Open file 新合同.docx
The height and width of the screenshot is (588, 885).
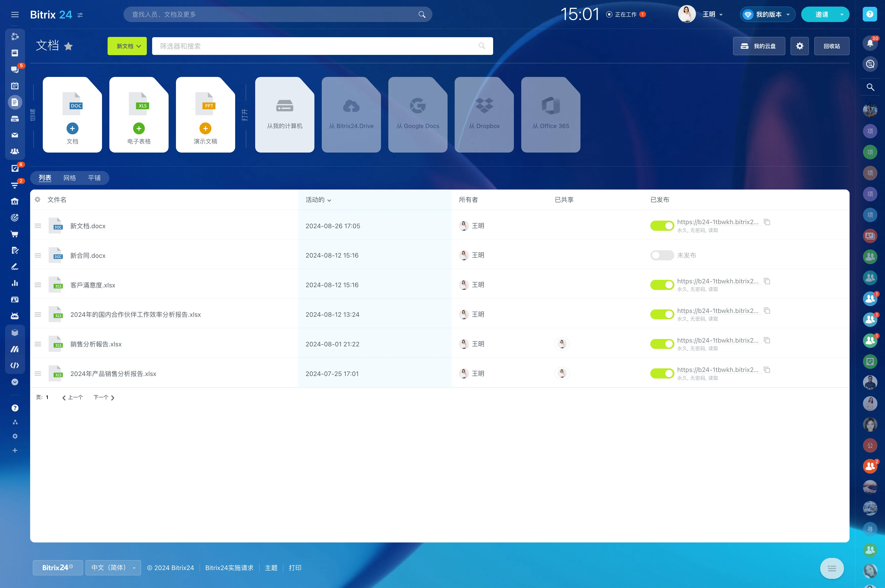(x=88, y=256)
